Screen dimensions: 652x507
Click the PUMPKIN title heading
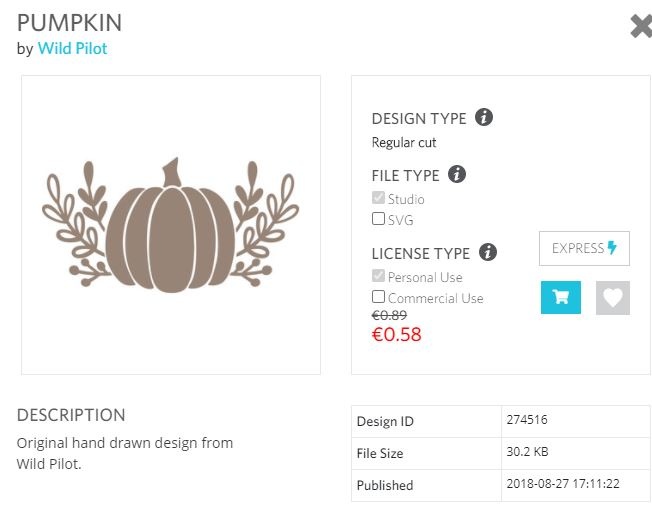click(x=70, y=23)
